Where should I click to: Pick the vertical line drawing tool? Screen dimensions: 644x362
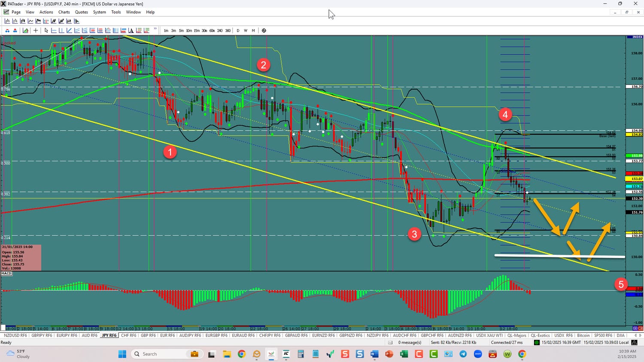pos(62,30)
